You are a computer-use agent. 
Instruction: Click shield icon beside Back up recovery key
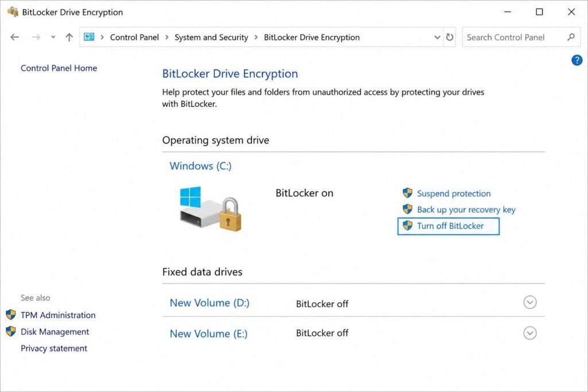408,209
